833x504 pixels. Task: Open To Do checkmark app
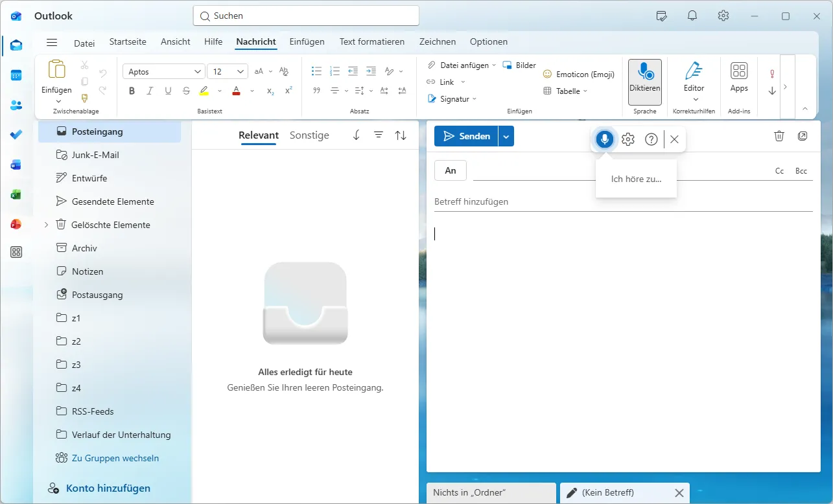click(x=16, y=135)
